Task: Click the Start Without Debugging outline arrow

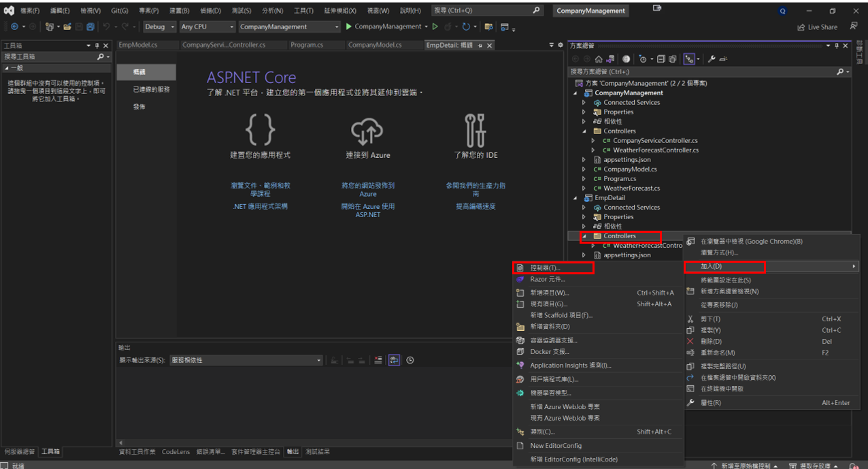Action: [x=435, y=27]
